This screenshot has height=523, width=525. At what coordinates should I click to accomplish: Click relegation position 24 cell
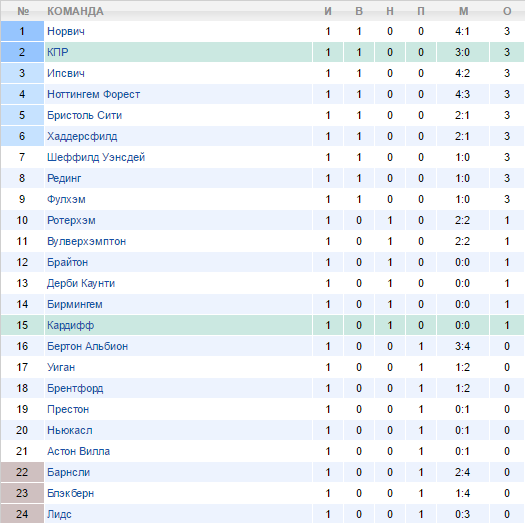(x=22, y=514)
